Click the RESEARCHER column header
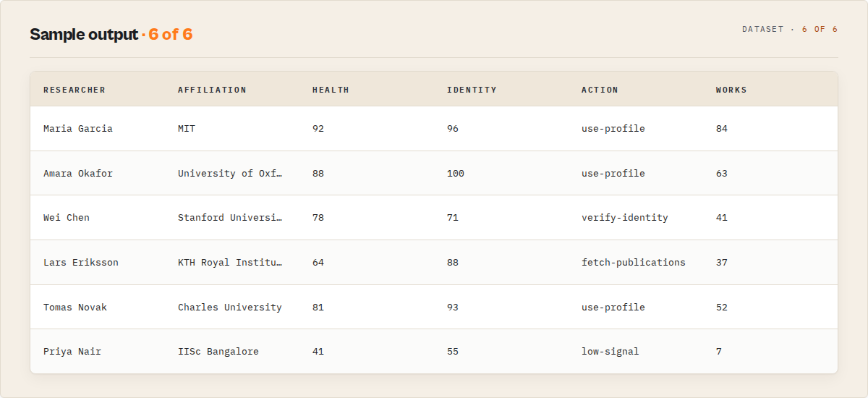Image resolution: width=868 pixels, height=398 pixels. tap(75, 90)
